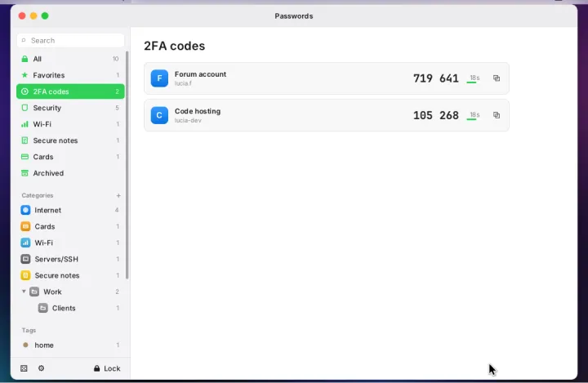Open the Security section
The image size is (588, 383).
[x=70, y=108]
